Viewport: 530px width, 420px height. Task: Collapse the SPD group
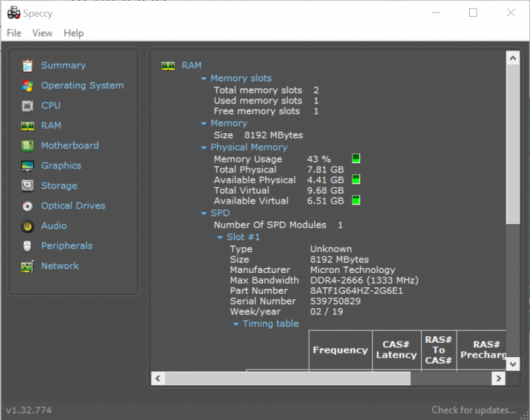(x=203, y=213)
